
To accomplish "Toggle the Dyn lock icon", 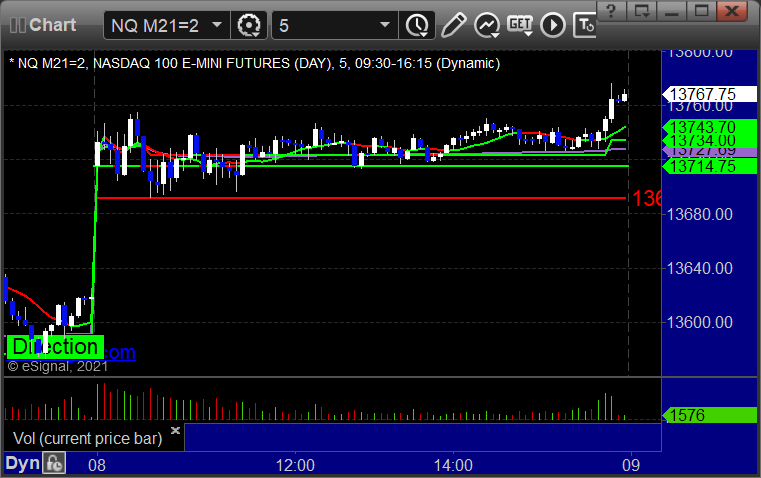I will 54,463.
